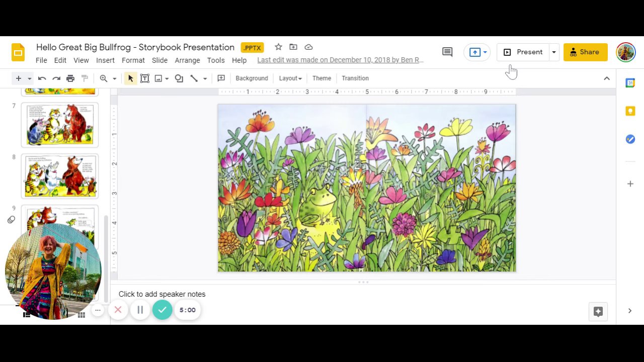Redo the last action
The height and width of the screenshot is (362, 644).
[x=56, y=78]
